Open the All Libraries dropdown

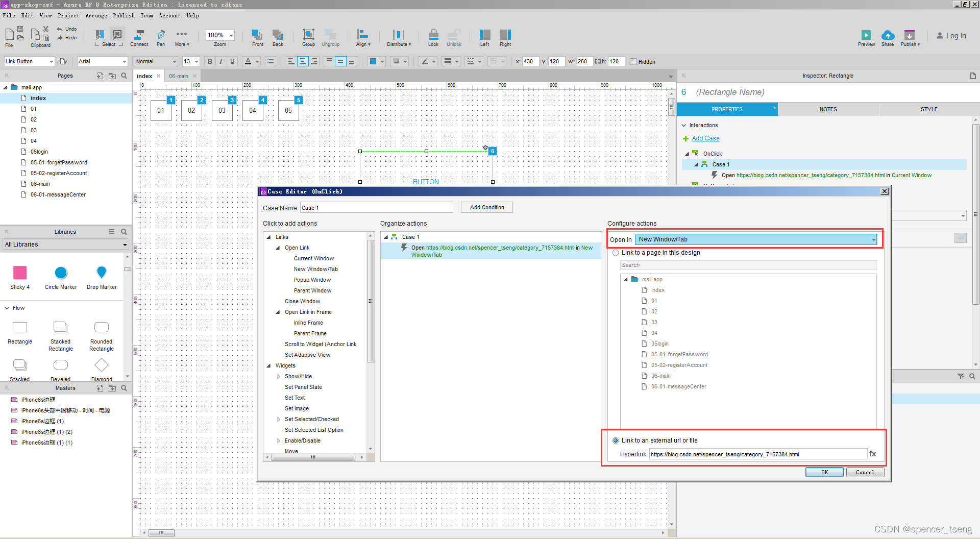pyautogui.click(x=66, y=244)
